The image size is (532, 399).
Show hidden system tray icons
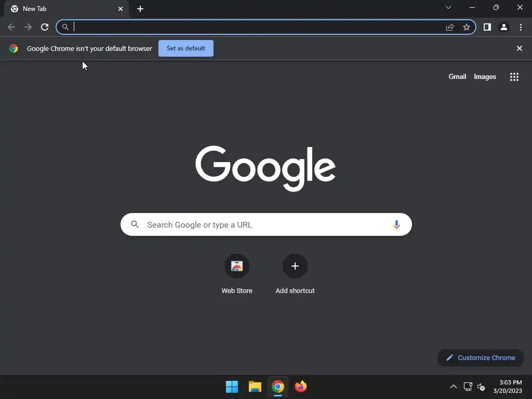453,387
